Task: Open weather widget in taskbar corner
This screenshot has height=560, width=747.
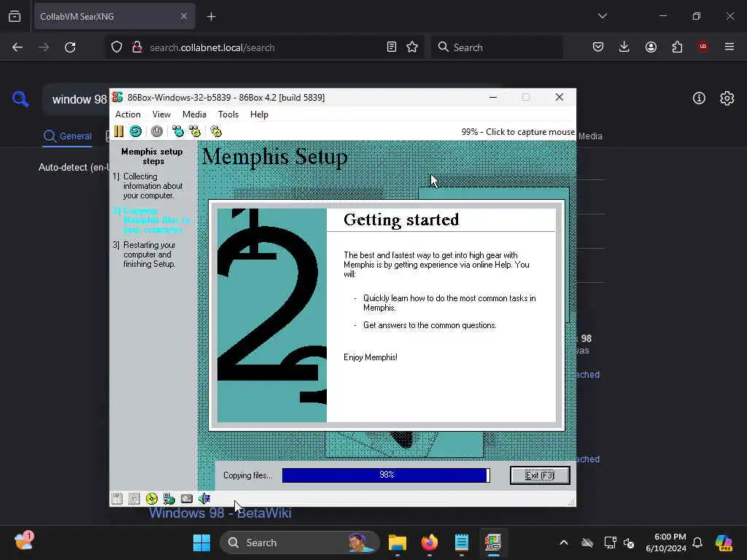Action: click(23, 542)
